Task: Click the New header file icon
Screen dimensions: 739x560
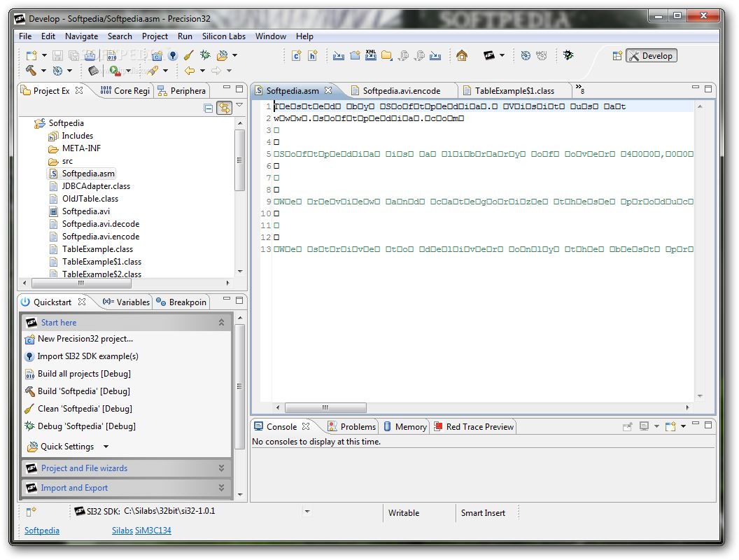Action: point(313,55)
